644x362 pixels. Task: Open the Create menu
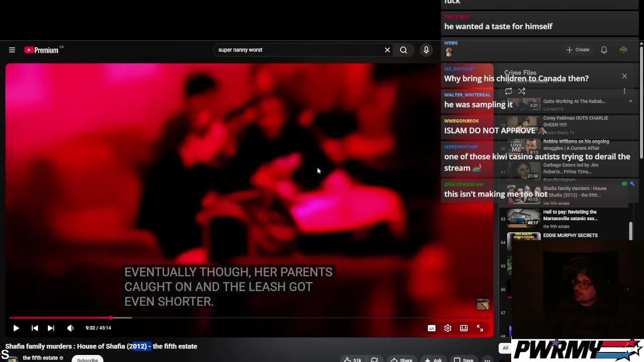tap(578, 50)
